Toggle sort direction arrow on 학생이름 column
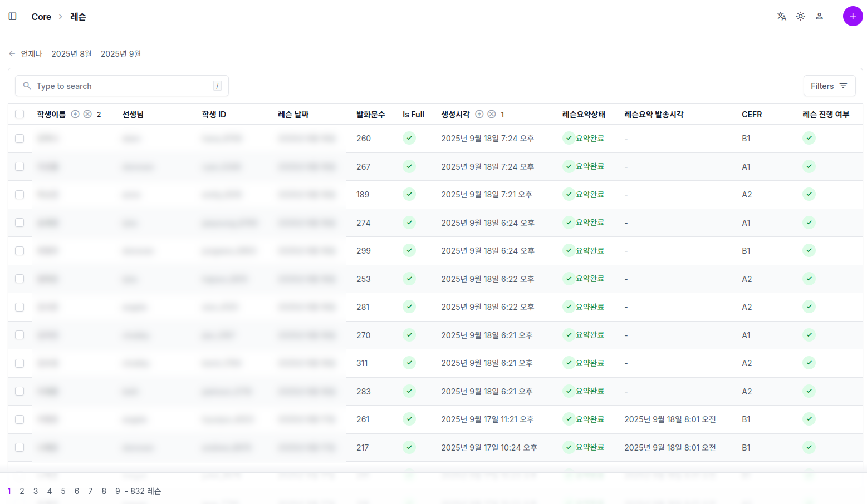 [75, 114]
